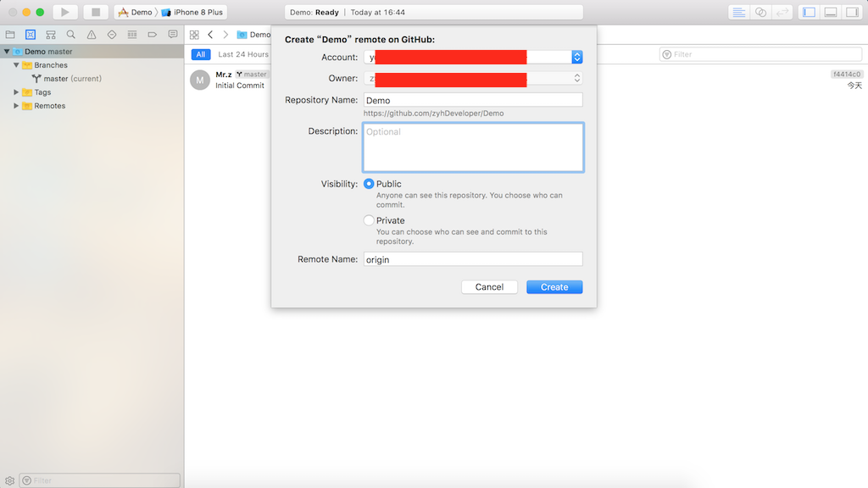Open the Project navigator folder icon
868x488 pixels.
(10, 34)
